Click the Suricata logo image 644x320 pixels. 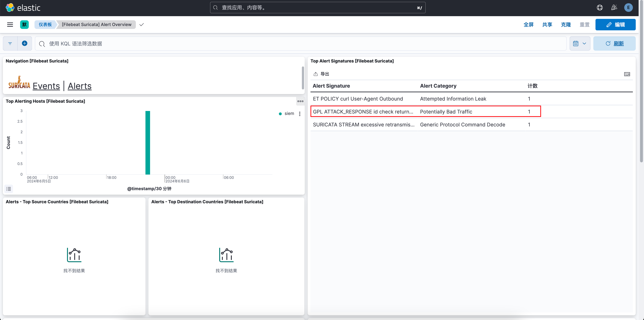coord(19,82)
